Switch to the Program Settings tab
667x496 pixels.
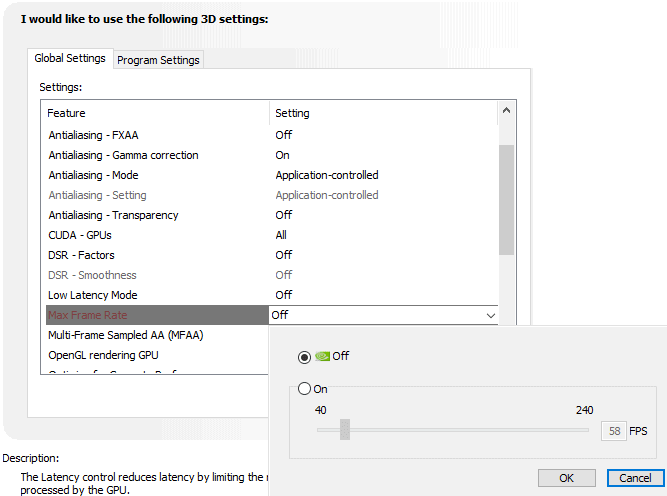tap(158, 60)
